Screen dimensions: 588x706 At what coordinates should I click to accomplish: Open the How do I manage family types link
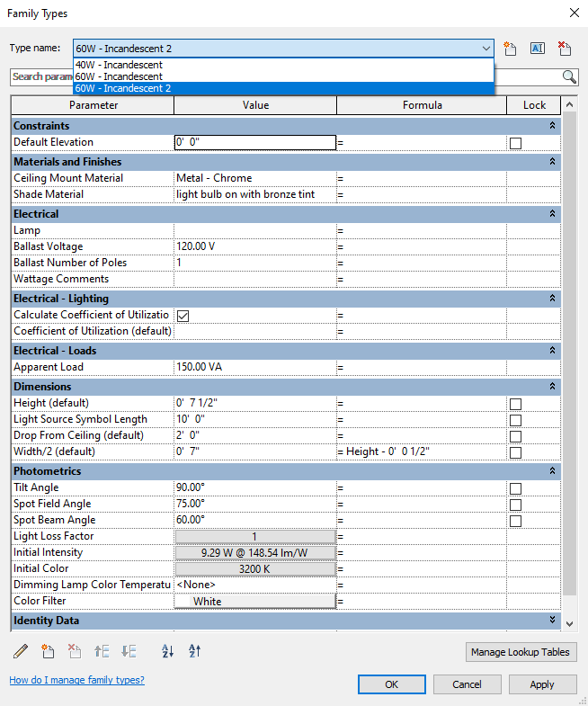(76, 680)
